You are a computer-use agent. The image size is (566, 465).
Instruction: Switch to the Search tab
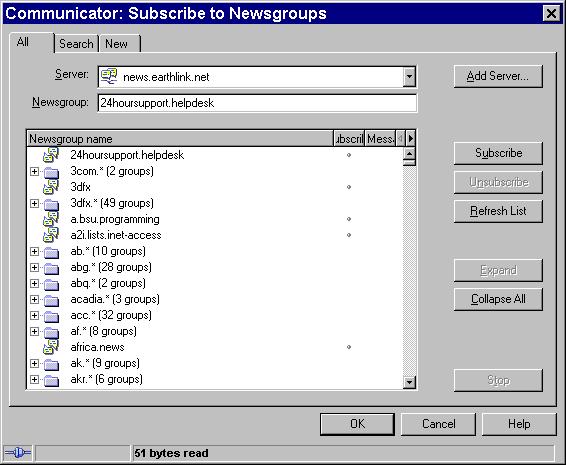[x=76, y=44]
